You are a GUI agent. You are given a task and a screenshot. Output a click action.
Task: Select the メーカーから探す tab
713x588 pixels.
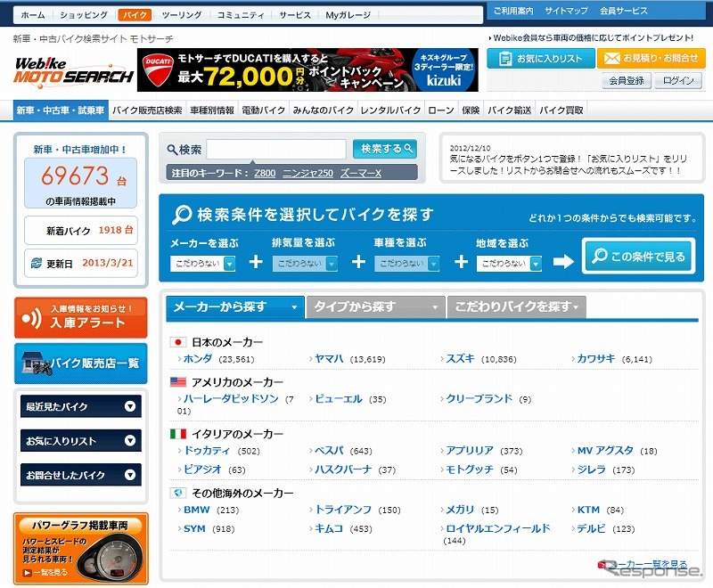235,307
